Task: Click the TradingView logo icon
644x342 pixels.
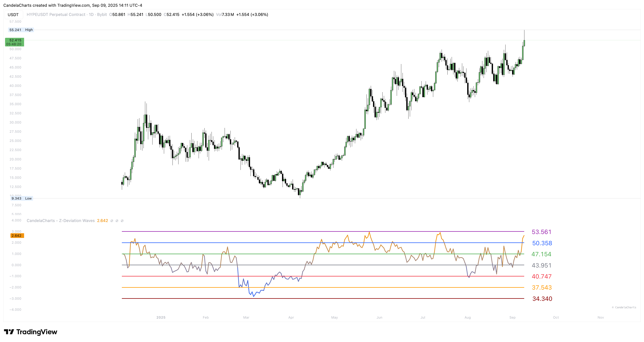Action: [x=9, y=332]
